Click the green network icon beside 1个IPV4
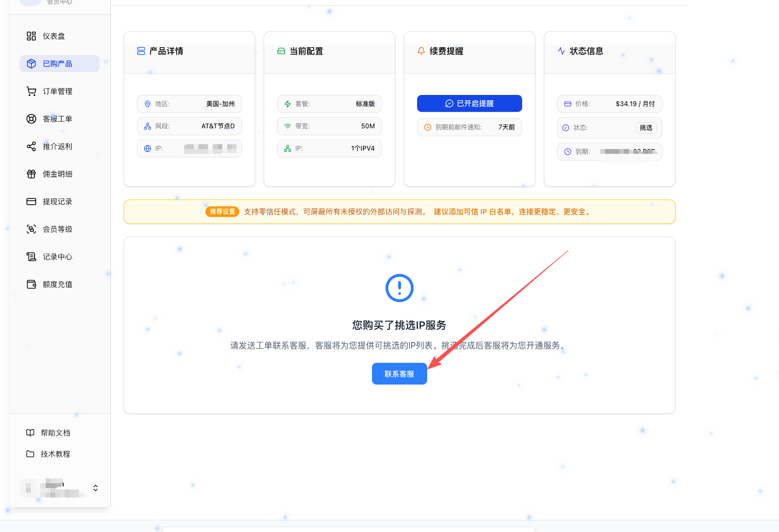 [x=288, y=149]
